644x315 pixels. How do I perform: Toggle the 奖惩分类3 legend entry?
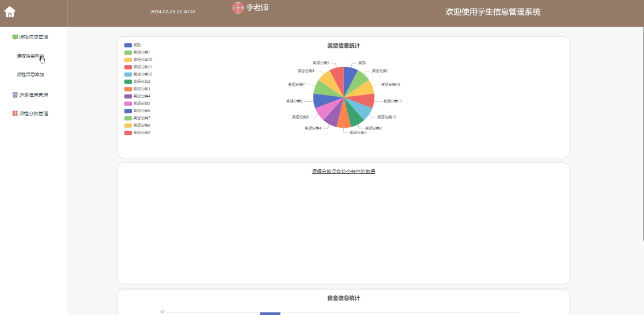(x=137, y=89)
